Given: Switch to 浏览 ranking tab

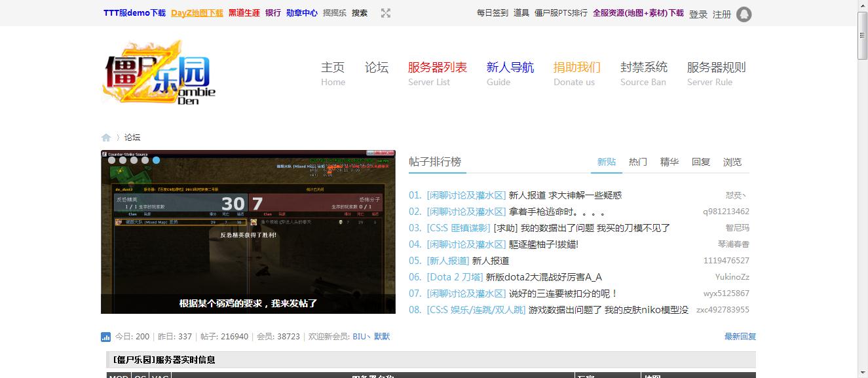Looking at the screenshot, I should coord(732,162).
